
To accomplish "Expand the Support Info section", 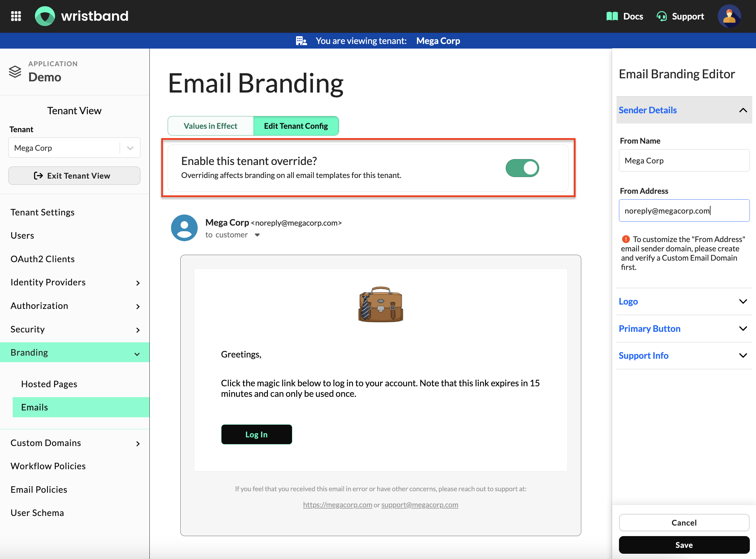I will pos(684,356).
